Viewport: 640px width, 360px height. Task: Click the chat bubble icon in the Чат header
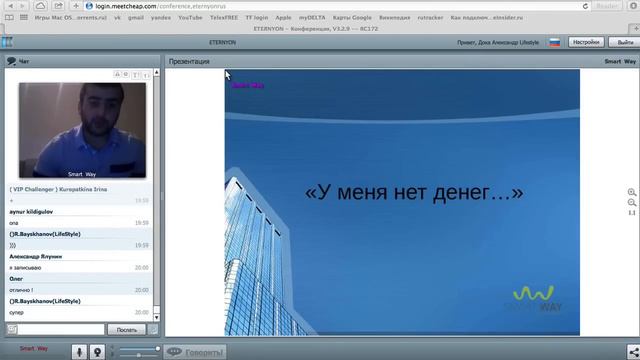click(11, 61)
